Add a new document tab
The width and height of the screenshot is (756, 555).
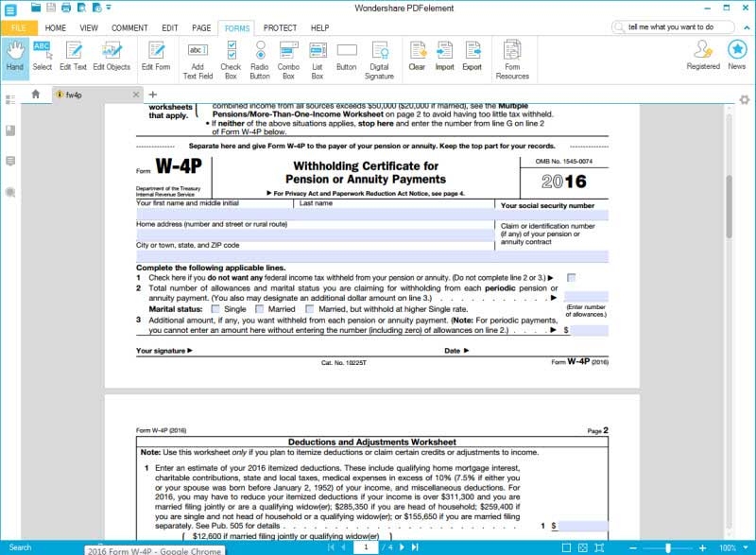(153, 95)
